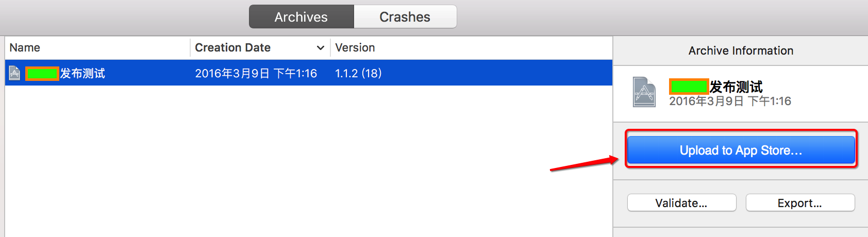
Task: Sort archives by Name column header
Action: point(25,47)
